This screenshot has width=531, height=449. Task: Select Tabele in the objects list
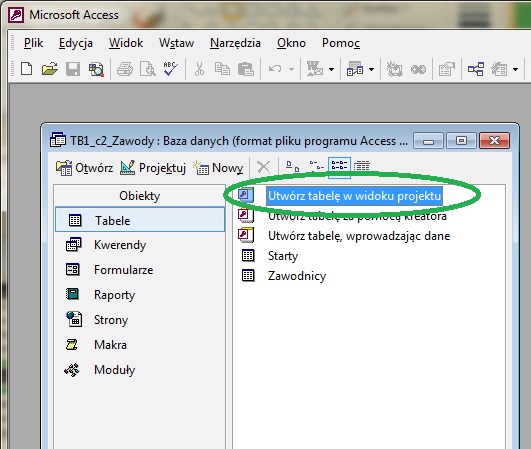140,220
